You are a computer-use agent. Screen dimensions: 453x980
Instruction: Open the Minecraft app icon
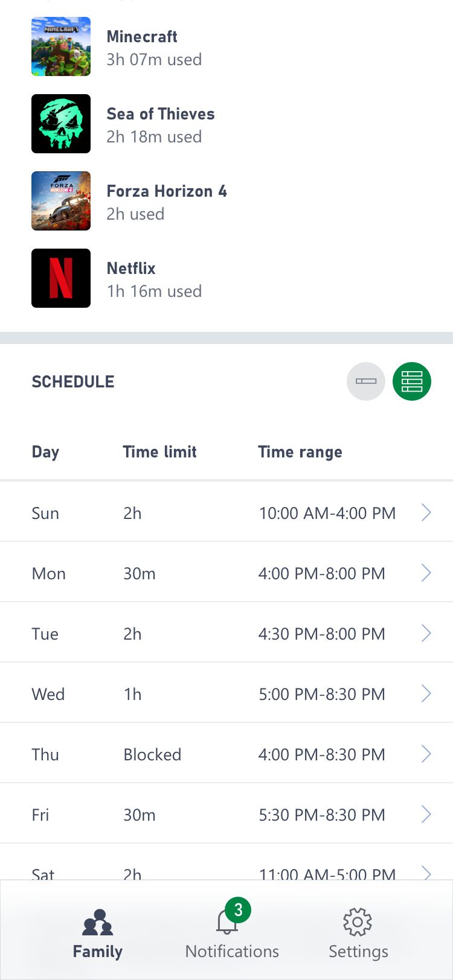click(x=61, y=46)
